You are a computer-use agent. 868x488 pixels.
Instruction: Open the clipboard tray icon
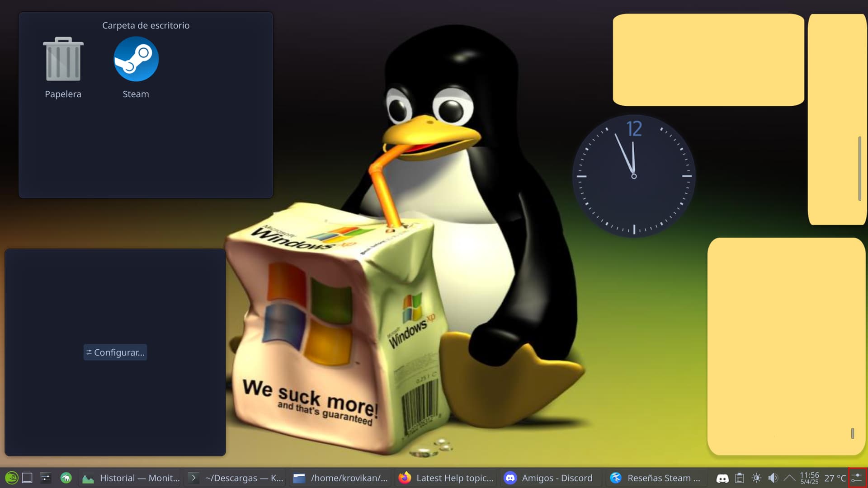(x=740, y=478)
